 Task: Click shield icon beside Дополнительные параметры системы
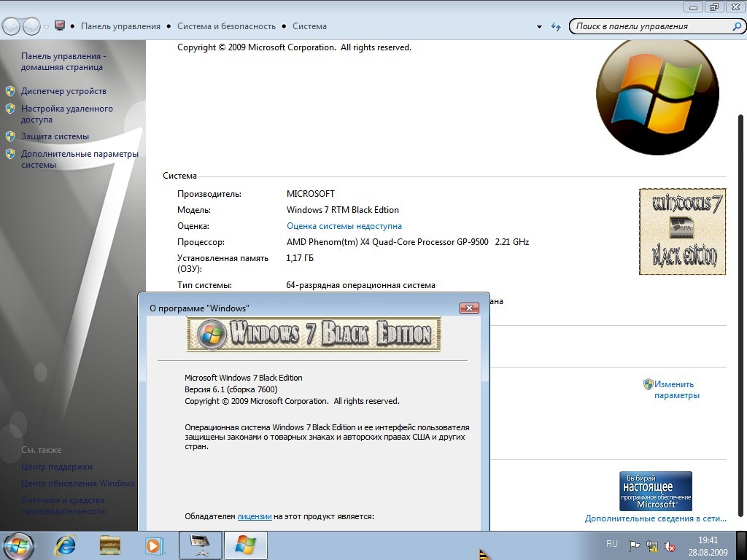[x=10, y=154]
